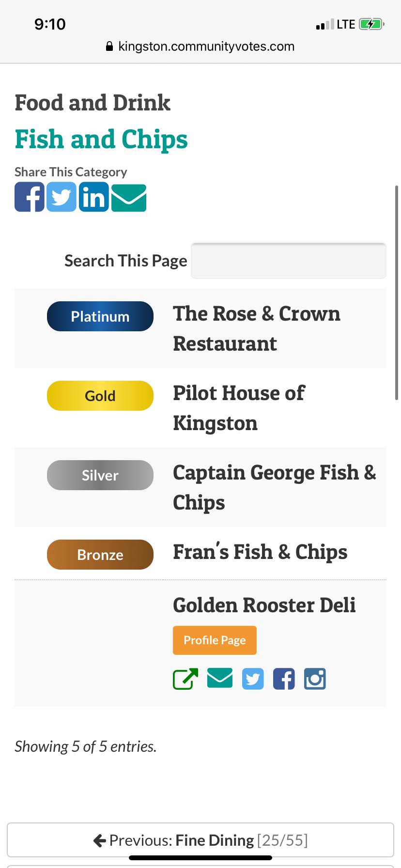Open Golden Rooster Deli Twitter icon
Image resolution: width=401 pixels, height=868 pixels.
pyautogui.click(x=253, y=679)
